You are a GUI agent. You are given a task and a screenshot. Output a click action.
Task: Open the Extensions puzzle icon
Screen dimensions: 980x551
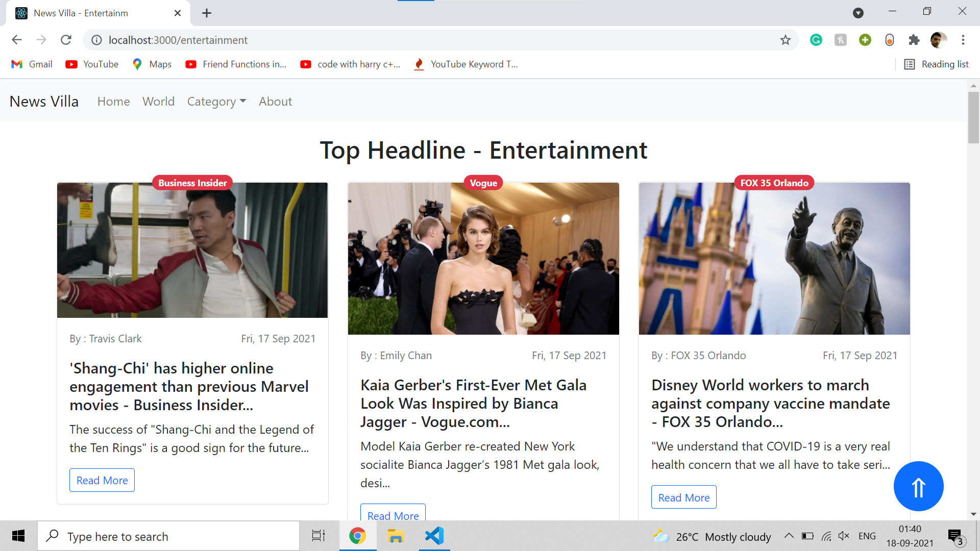coord(914,40)
